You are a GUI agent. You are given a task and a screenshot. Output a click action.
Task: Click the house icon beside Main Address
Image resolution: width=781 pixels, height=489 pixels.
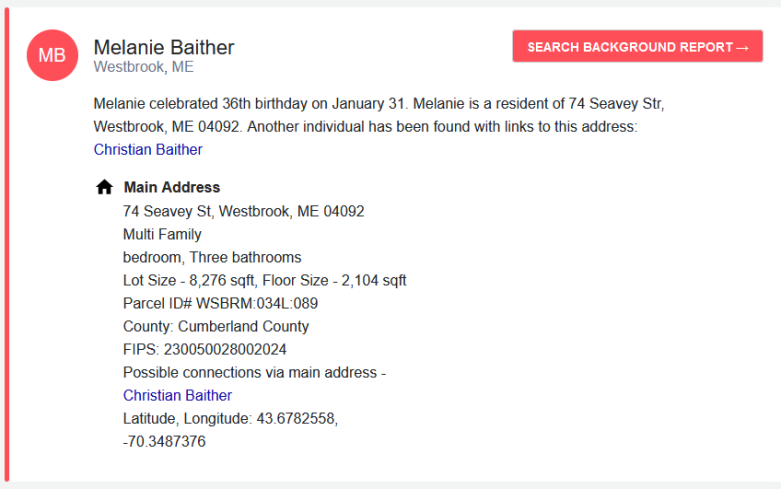[105, 187]
